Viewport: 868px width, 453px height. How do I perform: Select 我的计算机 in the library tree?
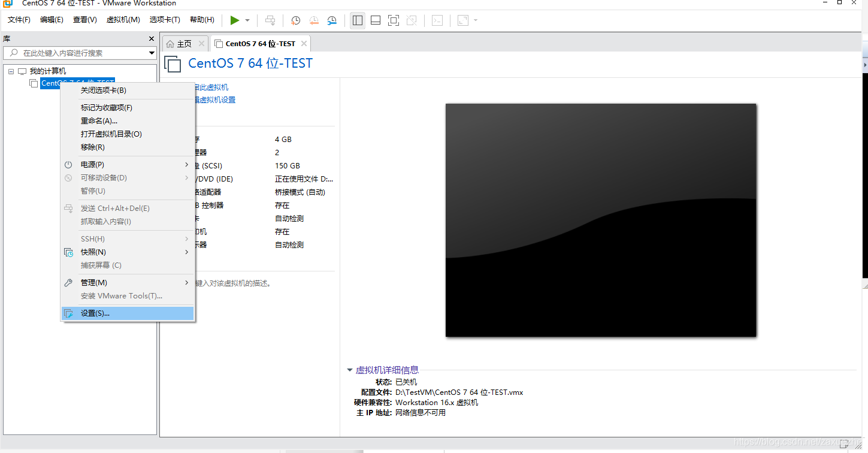(x=48, y=71)
